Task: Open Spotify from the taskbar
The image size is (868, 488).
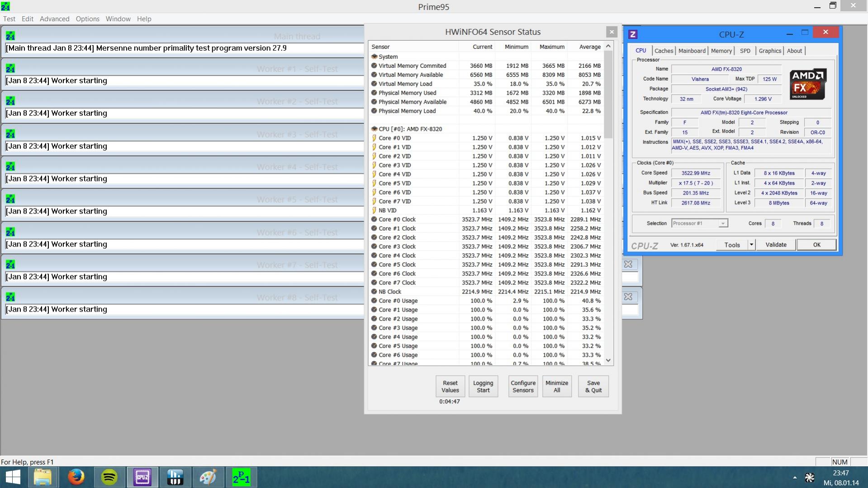Action: [x=109, y=477]
